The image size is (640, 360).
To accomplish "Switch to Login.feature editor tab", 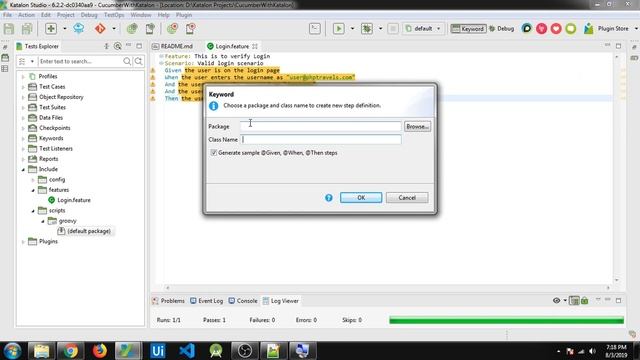I will [232, 46].
